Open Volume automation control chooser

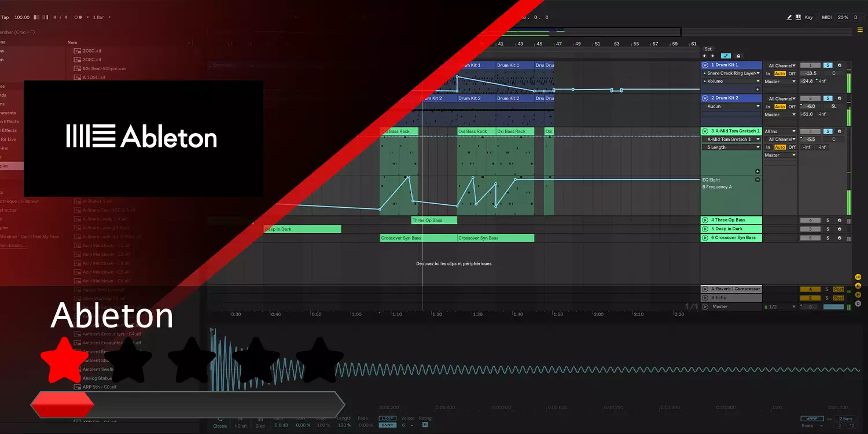[x=731, y=82]
